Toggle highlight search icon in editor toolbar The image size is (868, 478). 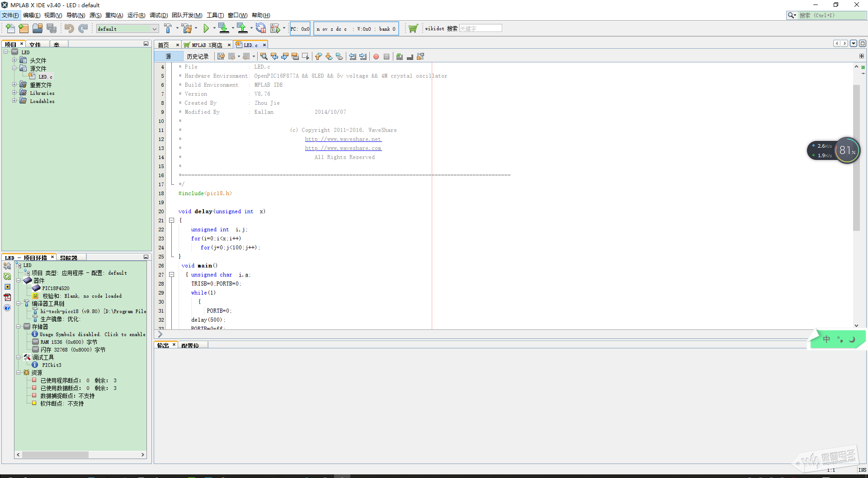coord(295,56)
